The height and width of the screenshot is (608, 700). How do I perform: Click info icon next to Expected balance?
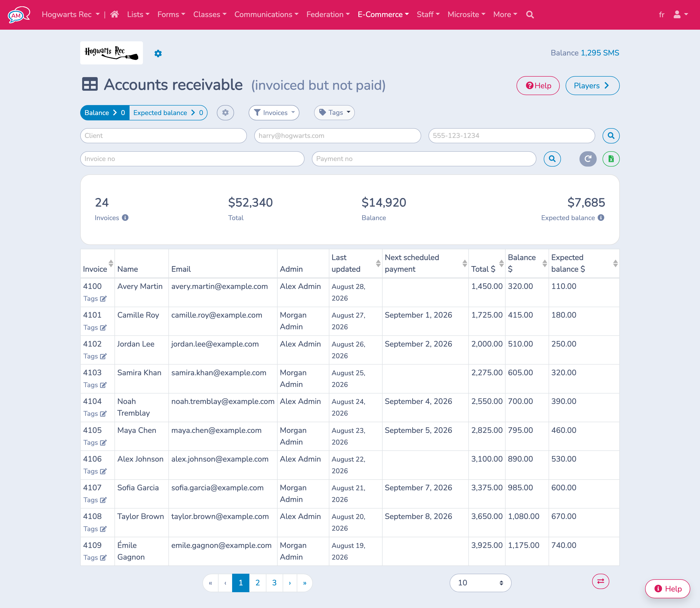pos(601,217)
